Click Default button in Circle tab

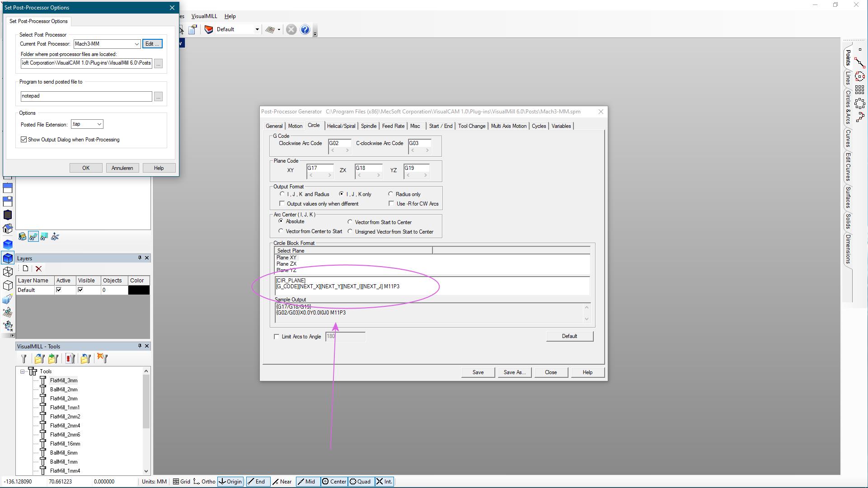(x=569, y=336)
